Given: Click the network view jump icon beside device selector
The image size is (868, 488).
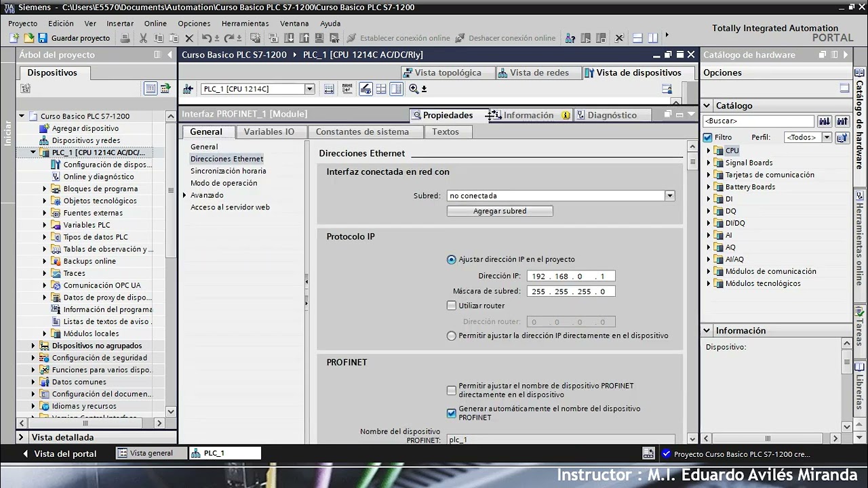Looking at the screenshot, I should coord(189,89).
